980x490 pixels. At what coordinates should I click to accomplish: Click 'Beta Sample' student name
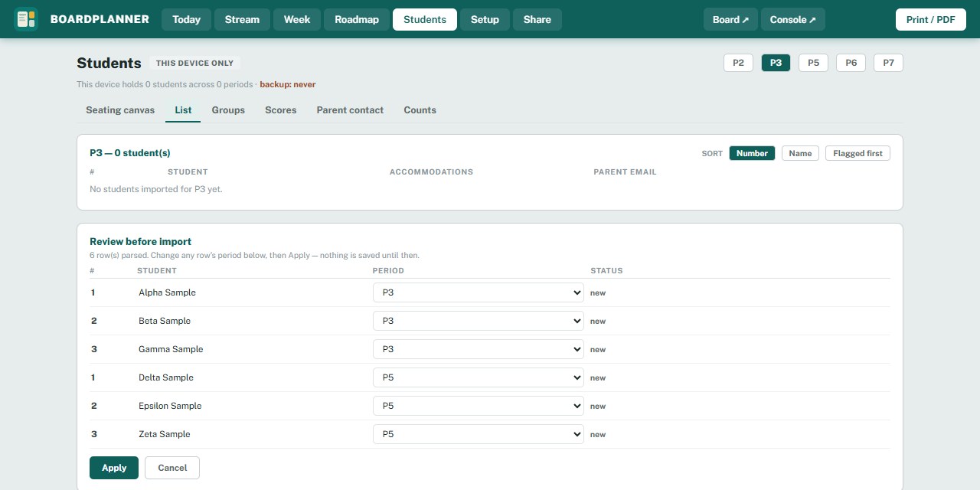(x=165, y=321)
